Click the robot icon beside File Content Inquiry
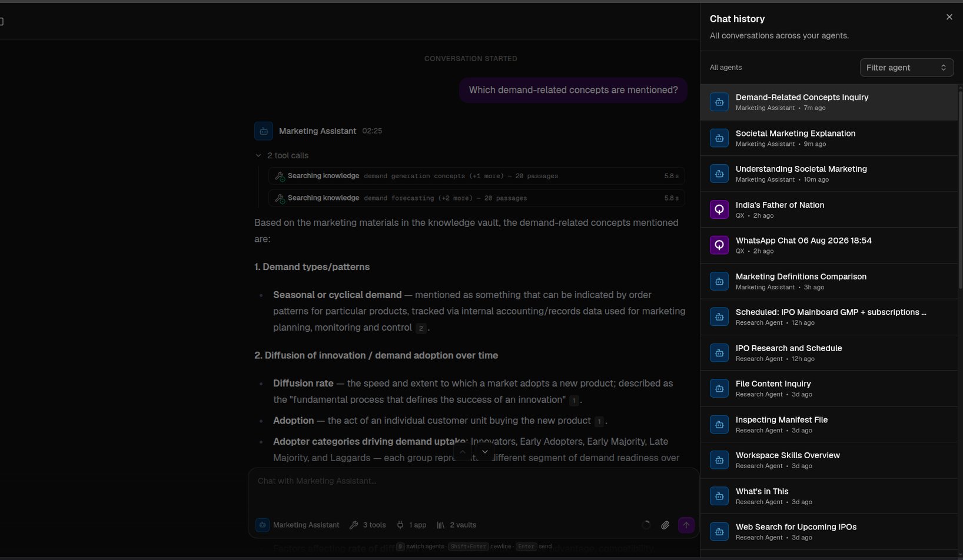This screenshot has width=963, height=560. click(719, 389)
